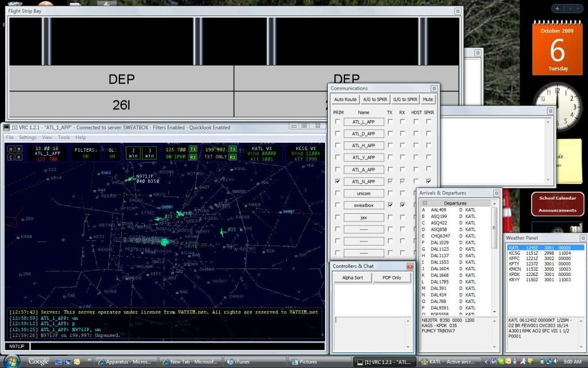Click the C button in VRC toolbar

click(11, 157)
